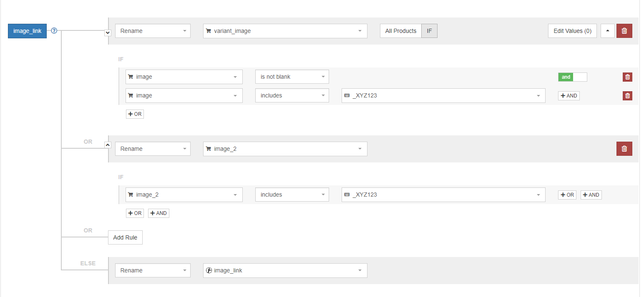644x297 pixels.
Task: Open the image_2 condition 'includes' dropdown
Action: (x=292, y=195)
